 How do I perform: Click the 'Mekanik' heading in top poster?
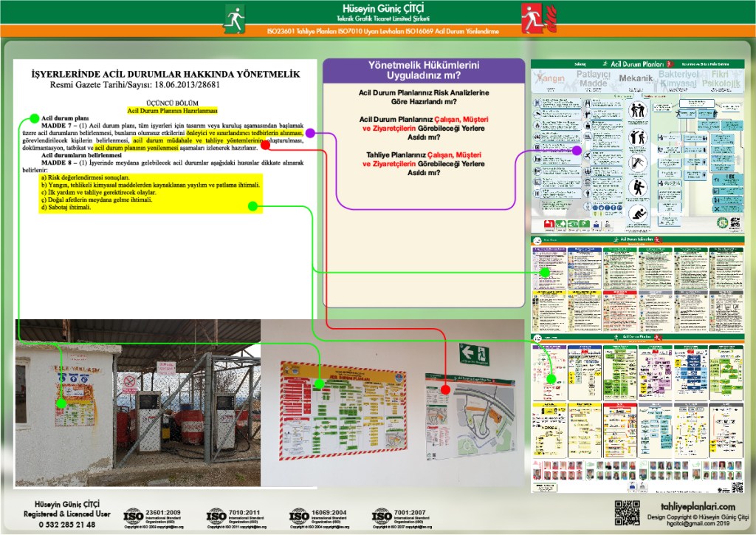(x=636, y=78)
